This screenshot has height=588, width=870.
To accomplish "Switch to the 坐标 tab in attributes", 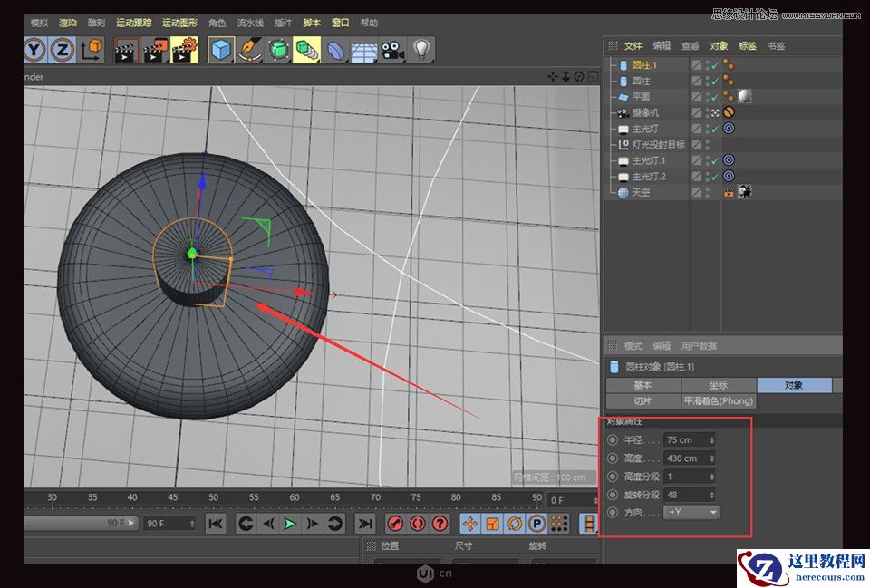I will [719, 384].
